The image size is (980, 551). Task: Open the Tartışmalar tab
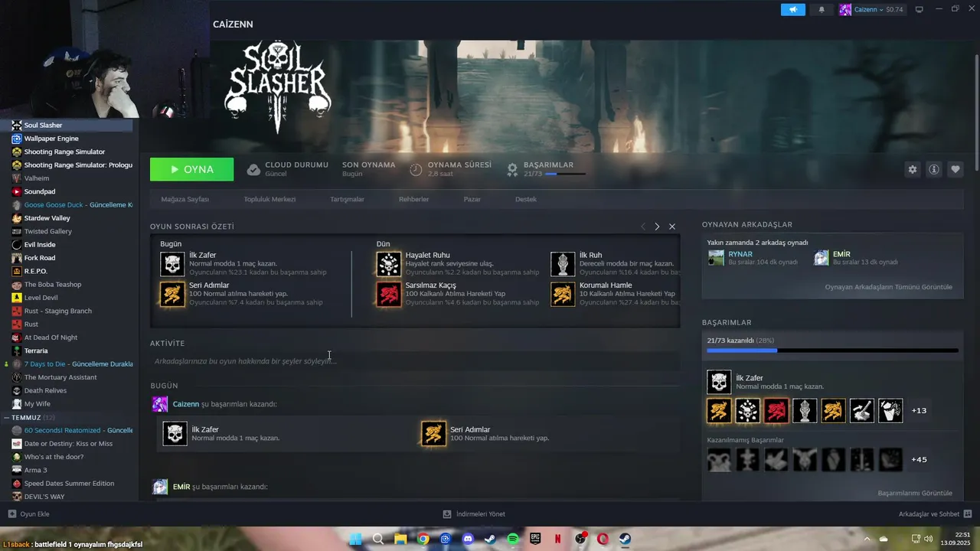tap(347, 199)
